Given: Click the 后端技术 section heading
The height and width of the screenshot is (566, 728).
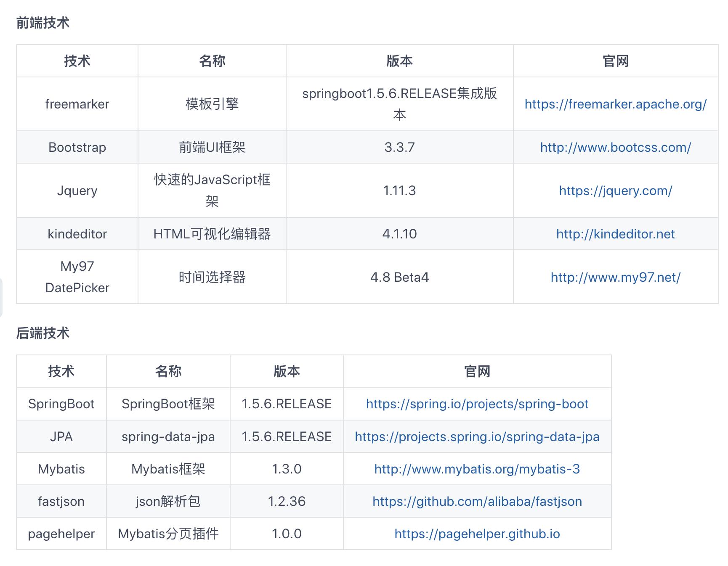Looking at the screenshot, I should [x=43, y=333].
